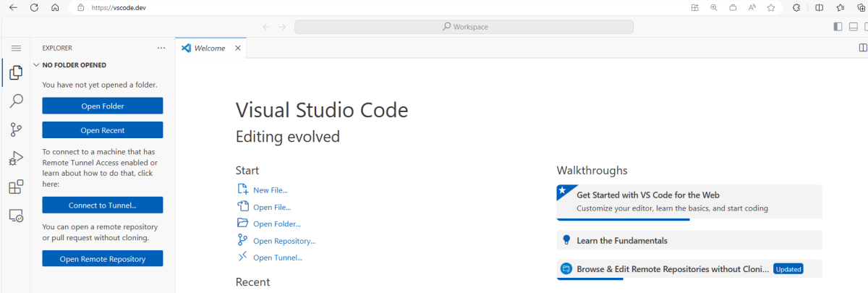Click the Open Remote Repository button

tap(103, 258)
